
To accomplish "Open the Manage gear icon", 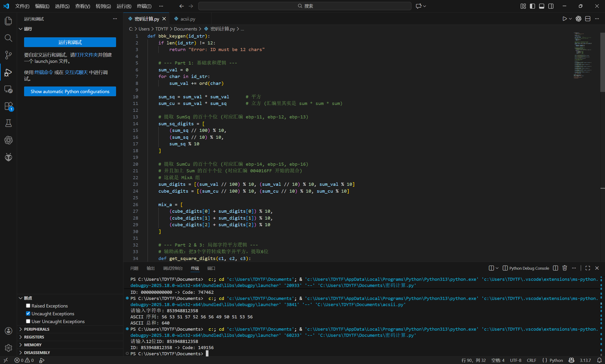I will point(8,347).
